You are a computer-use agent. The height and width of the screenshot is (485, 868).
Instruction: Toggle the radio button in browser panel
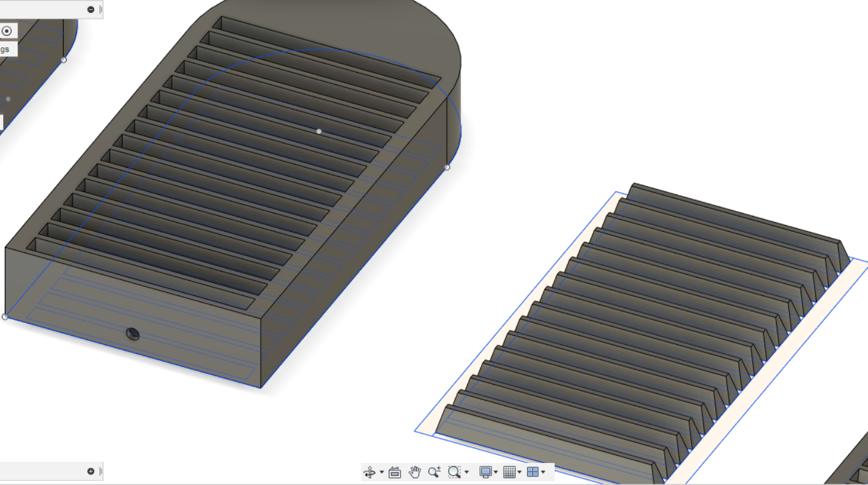pos(7,31)
